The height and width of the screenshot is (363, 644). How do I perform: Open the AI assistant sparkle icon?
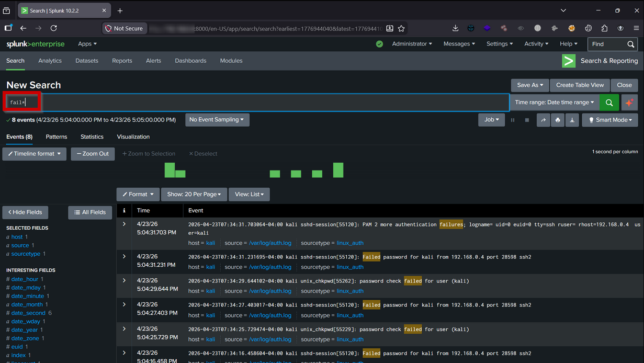click(x=629, y=103)
